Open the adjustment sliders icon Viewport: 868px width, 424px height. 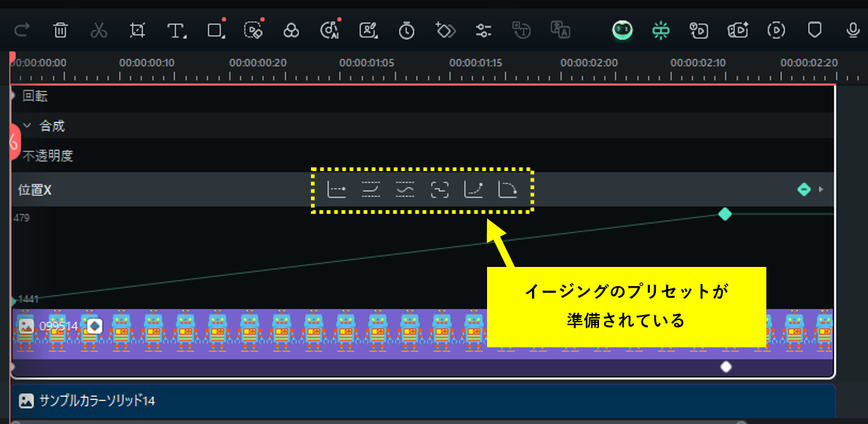click(x=484, y=30)
